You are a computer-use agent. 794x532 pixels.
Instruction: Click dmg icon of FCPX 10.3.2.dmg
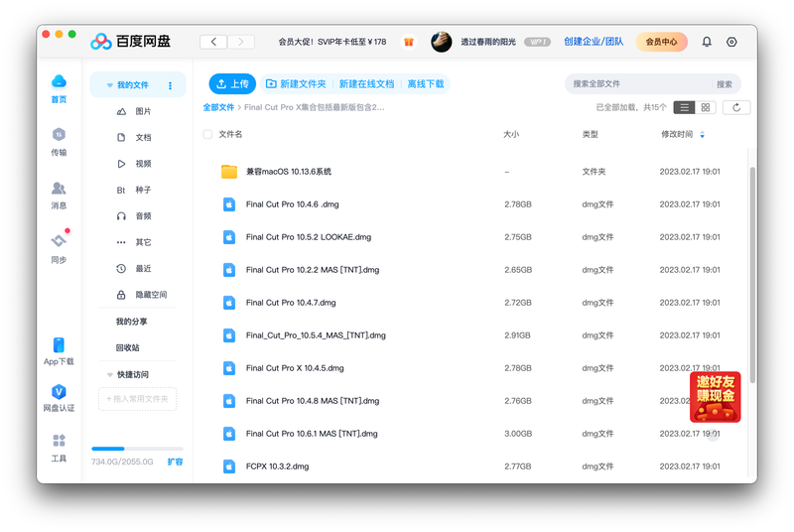click(229, 466)
